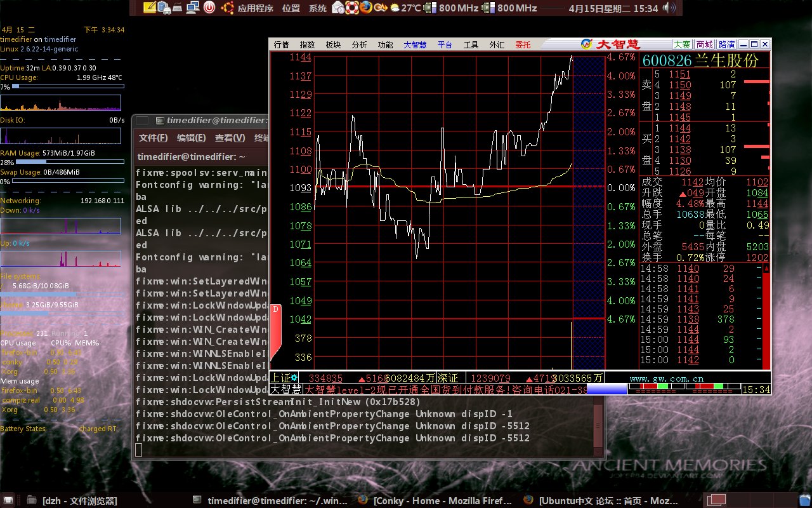
Task: Open the 指数 menu in 大智慧
Action: [x=307, y=44]
